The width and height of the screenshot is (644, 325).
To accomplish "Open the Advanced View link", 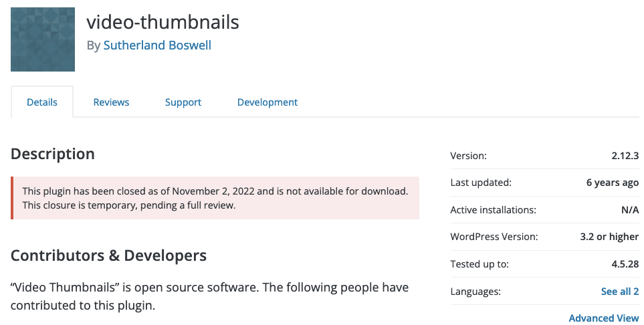I will (x=604, y=318).
